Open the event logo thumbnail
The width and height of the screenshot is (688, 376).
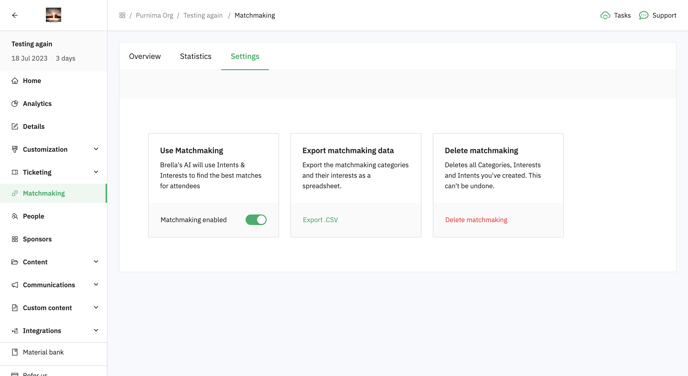[x=54, y=15]
